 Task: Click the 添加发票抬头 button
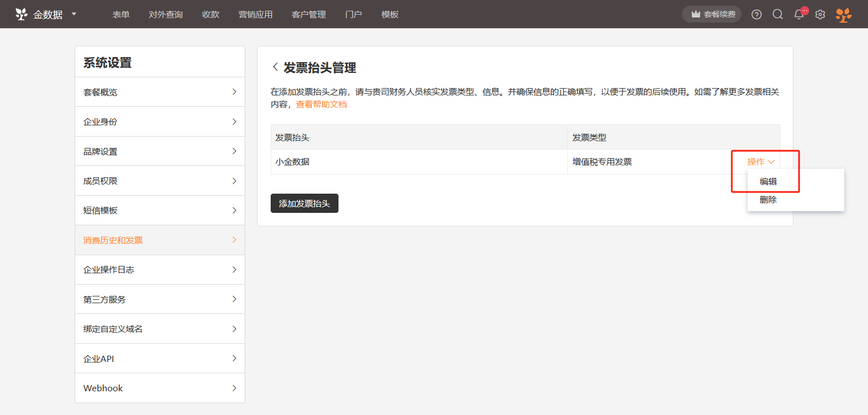coord(305,203)
